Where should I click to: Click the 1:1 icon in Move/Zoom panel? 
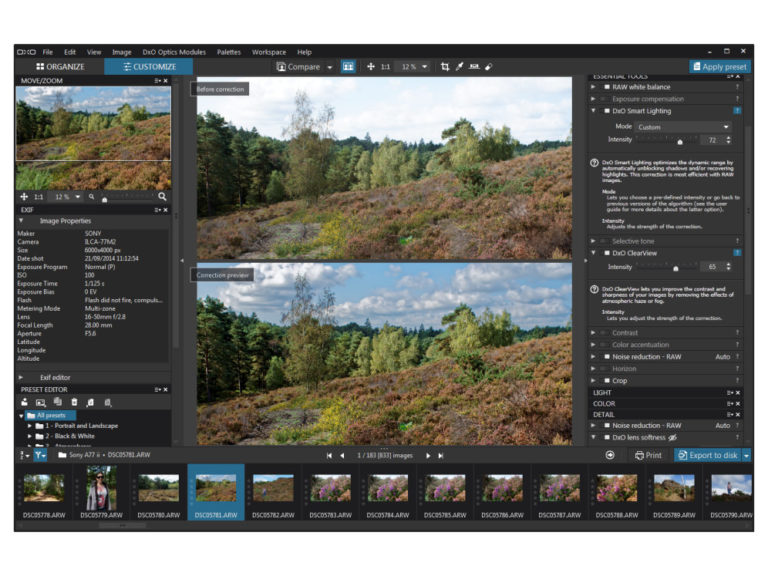pyautogui.click(x=39, y=197)
